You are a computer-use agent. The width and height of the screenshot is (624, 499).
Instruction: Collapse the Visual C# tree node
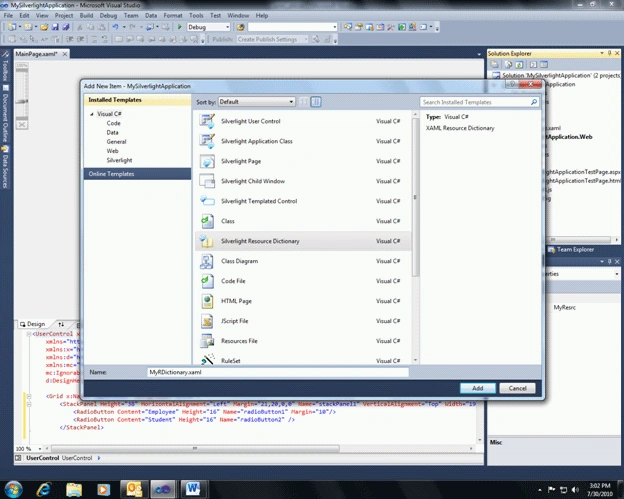pyautogui.click(x=92, y=114)
